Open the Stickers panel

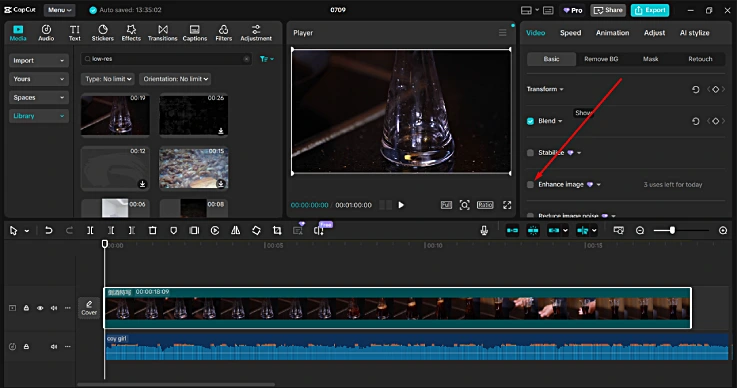point(102,33)
